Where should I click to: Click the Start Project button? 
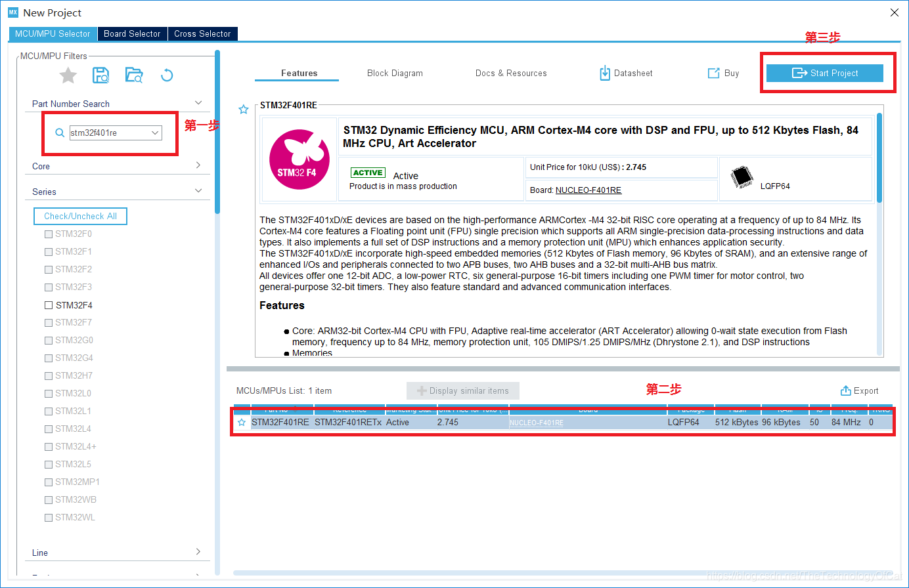click(x=825, y=73)
